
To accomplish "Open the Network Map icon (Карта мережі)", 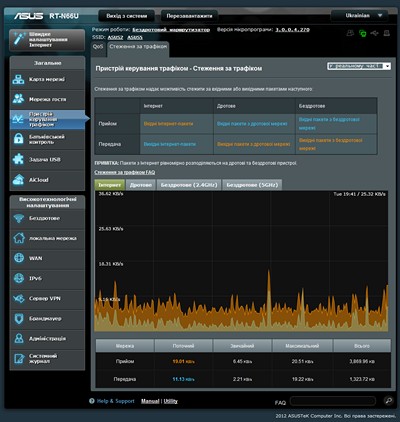I will [18, 79].
